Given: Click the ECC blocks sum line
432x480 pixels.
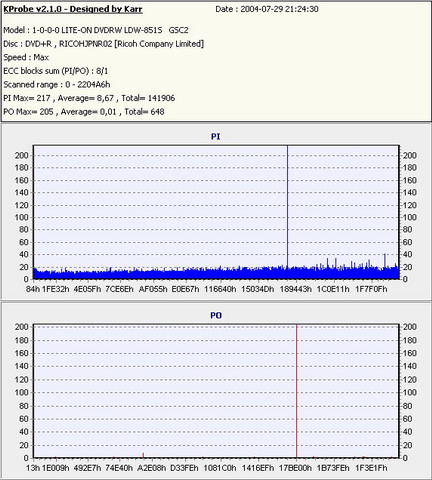Looking at the screenshot, I should (56, 71).
